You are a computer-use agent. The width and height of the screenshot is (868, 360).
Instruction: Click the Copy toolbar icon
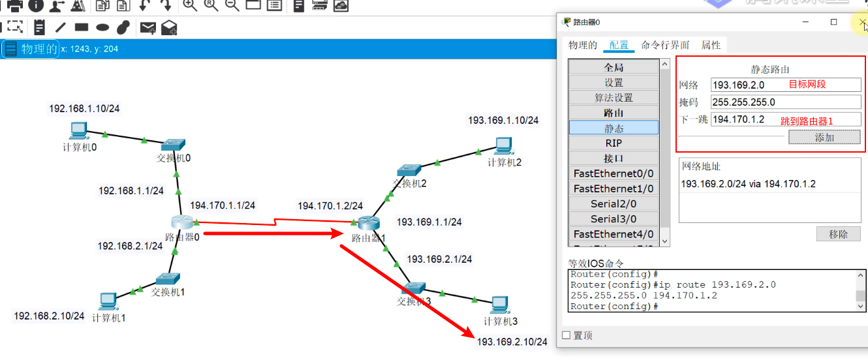(102, 5)
